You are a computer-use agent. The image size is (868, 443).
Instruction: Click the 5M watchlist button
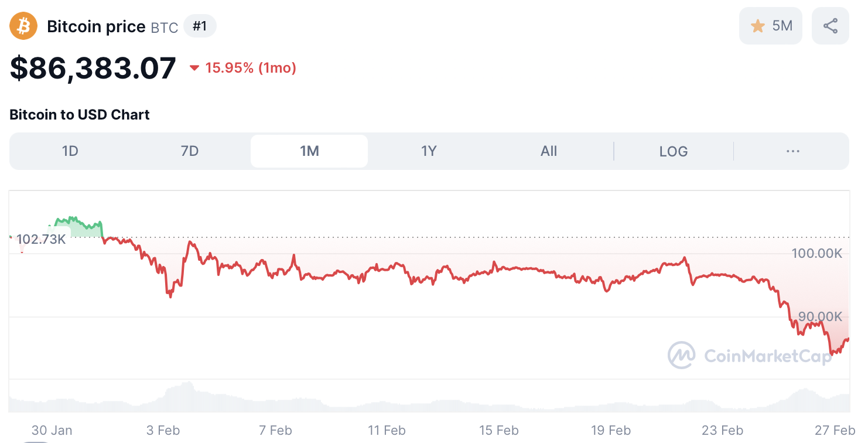(x=771, y=25)
